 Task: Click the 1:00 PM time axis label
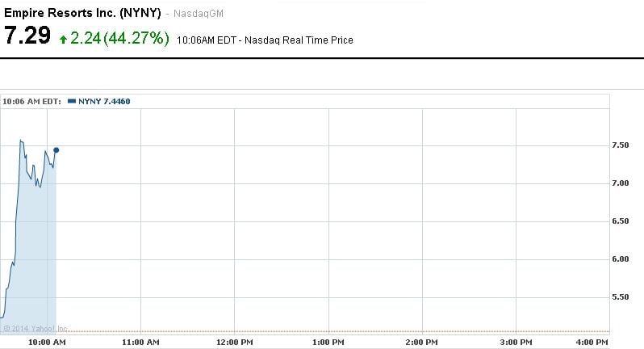pos(328,343)
